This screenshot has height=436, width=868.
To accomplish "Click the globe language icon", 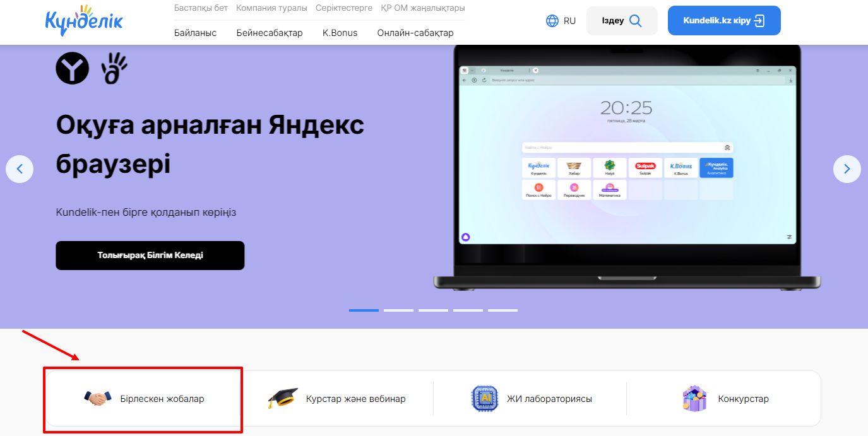I will tap(552, 21).
